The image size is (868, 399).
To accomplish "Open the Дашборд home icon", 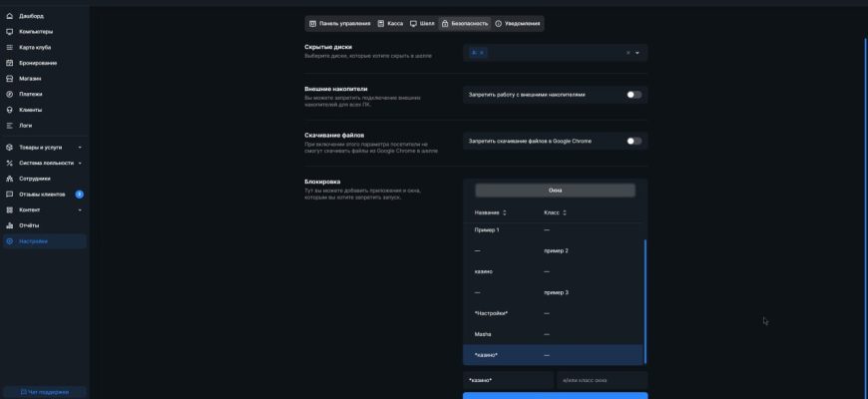I will pyautogui.click(x=10, y=16).
